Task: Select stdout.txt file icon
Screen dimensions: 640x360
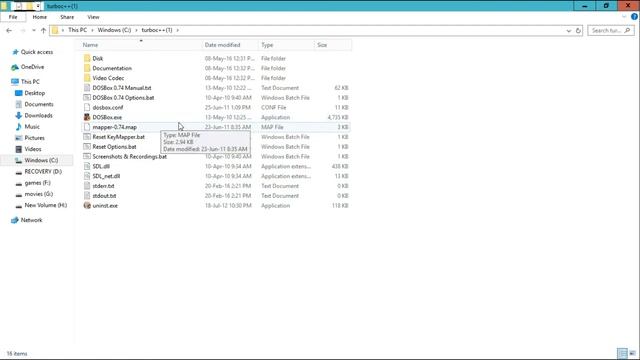Action: (x=87, y=196)
